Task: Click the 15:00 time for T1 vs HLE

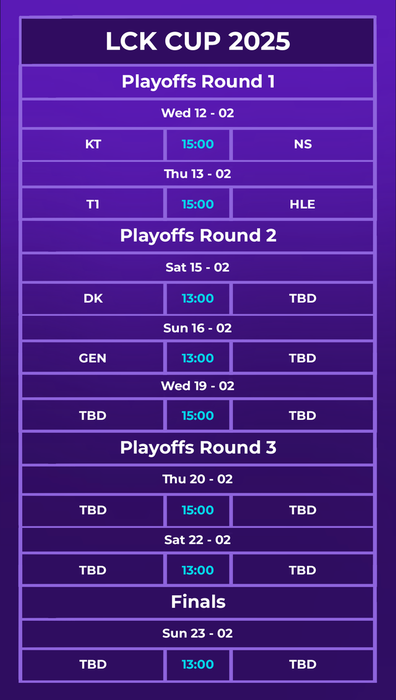Action: coord(198,204)
